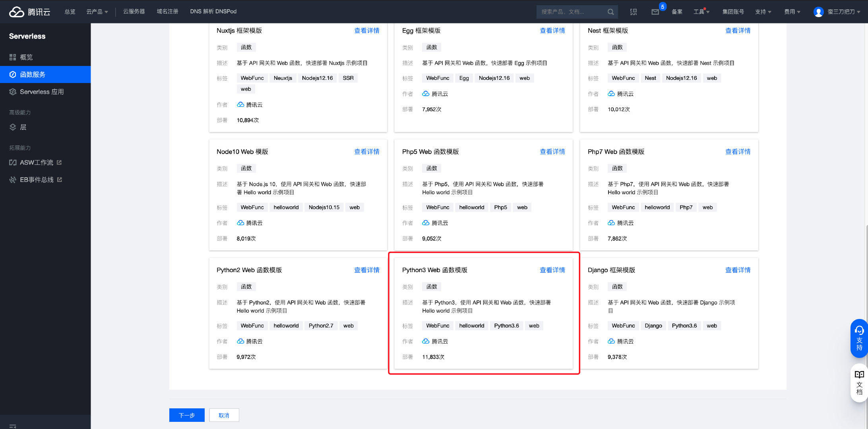The image size is (868, 429).
Task: Click the Tencent Cloud logo icon
Action: [17, 12]
